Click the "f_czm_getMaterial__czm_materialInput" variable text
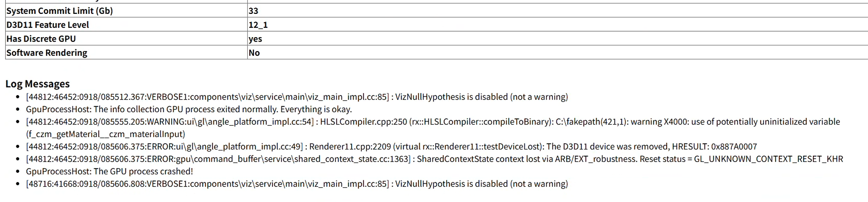Screen dimensions: 868x202 (106, 134)
